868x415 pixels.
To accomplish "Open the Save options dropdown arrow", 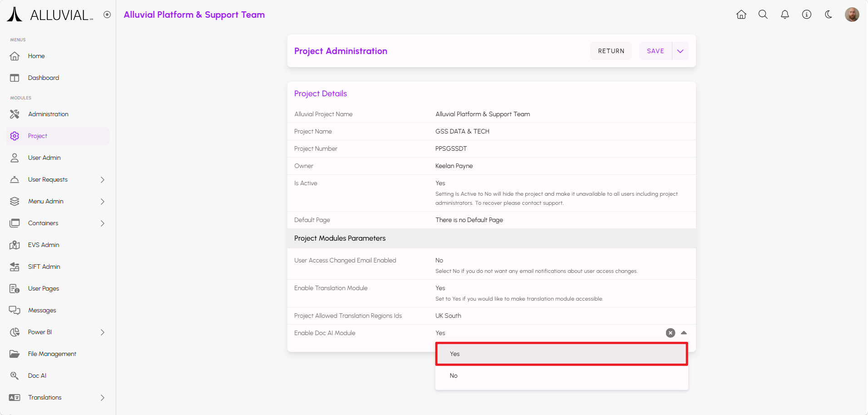I will tap(681, 51).
